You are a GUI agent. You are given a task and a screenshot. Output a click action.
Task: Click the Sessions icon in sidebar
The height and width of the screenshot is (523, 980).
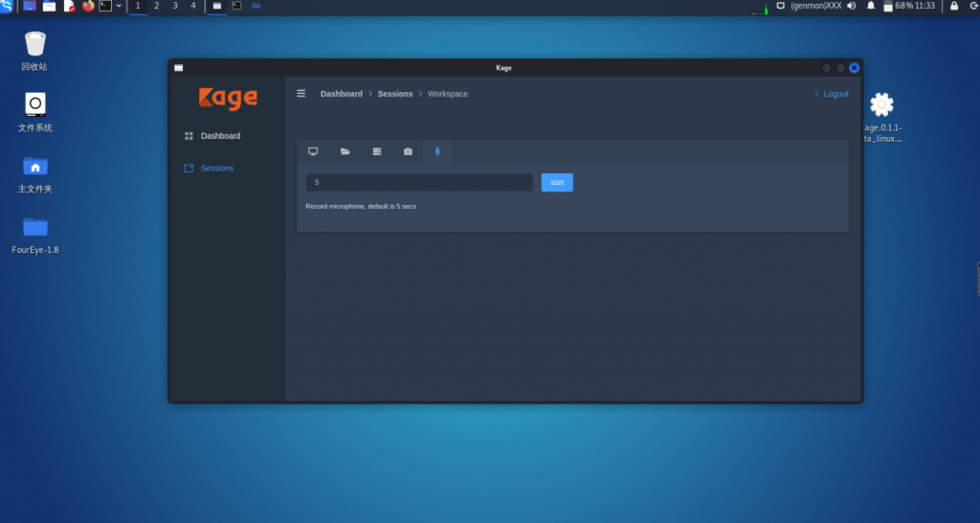click(189, 169)
